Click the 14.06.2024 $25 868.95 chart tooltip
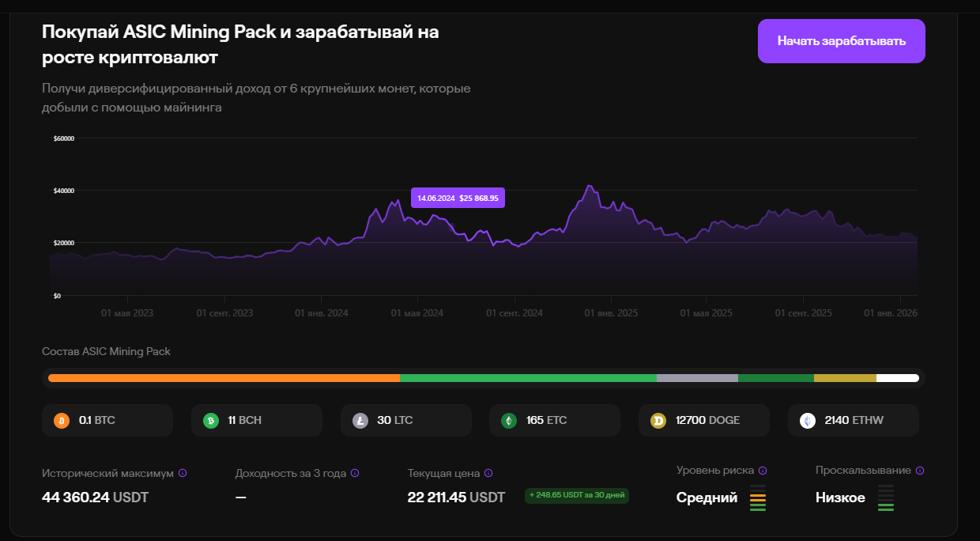Screen dimensions: 980x541 point(458,198)
